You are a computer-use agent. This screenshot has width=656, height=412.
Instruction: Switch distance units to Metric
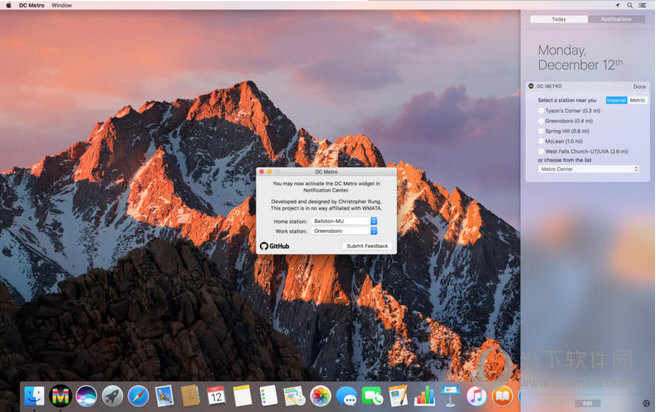point(637,100)
